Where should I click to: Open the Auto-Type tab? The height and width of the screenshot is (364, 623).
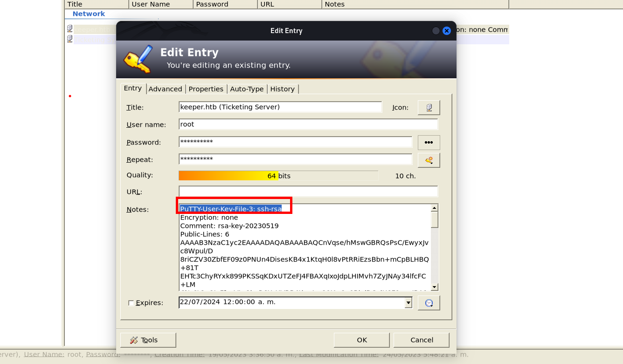point(247,89)
